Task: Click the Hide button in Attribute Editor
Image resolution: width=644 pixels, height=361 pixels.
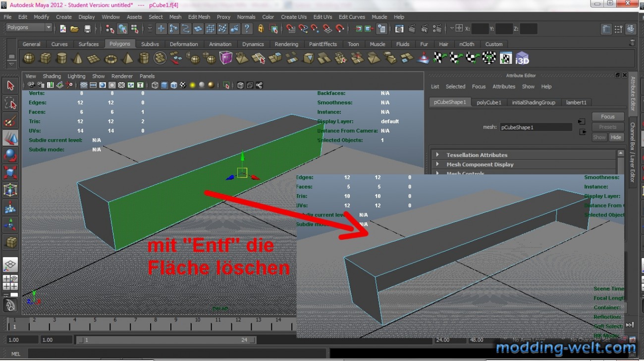Action: click(616, 137)
